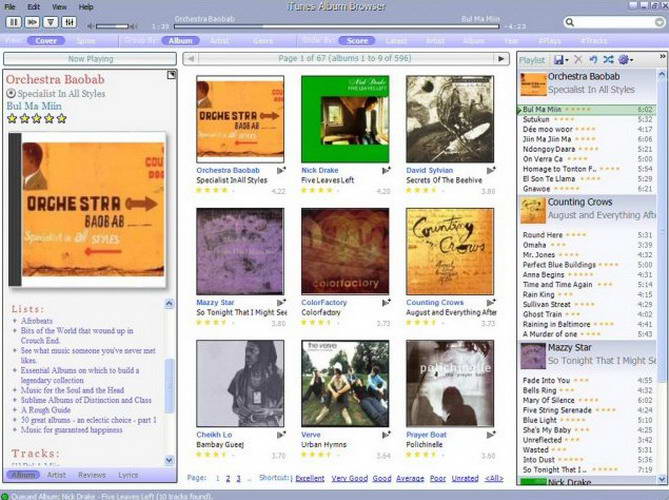
Task: Open the Help menu
Action: tap(86, 7)
